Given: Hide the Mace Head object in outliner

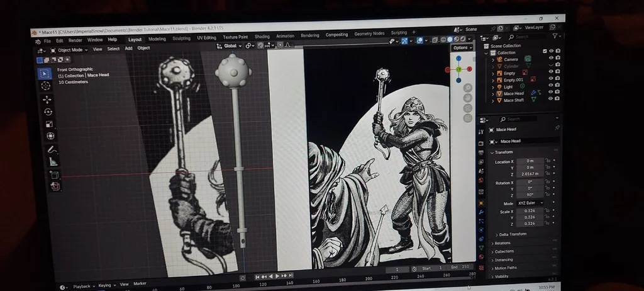Looking at the screenshot, I should 550,93.
